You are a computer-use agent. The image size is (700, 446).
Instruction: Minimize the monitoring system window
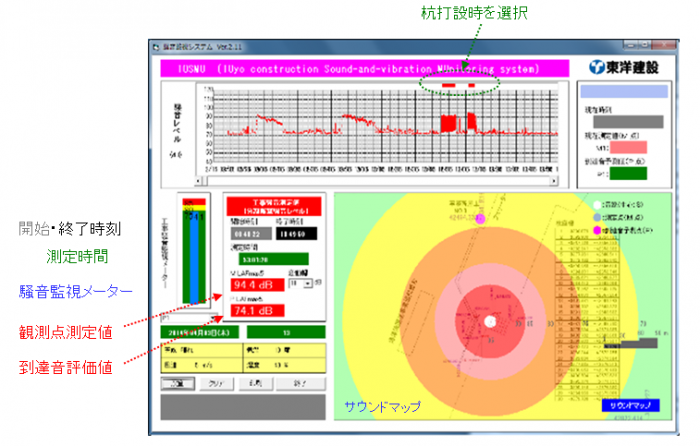pyautogui.click(x=630, y=45)
